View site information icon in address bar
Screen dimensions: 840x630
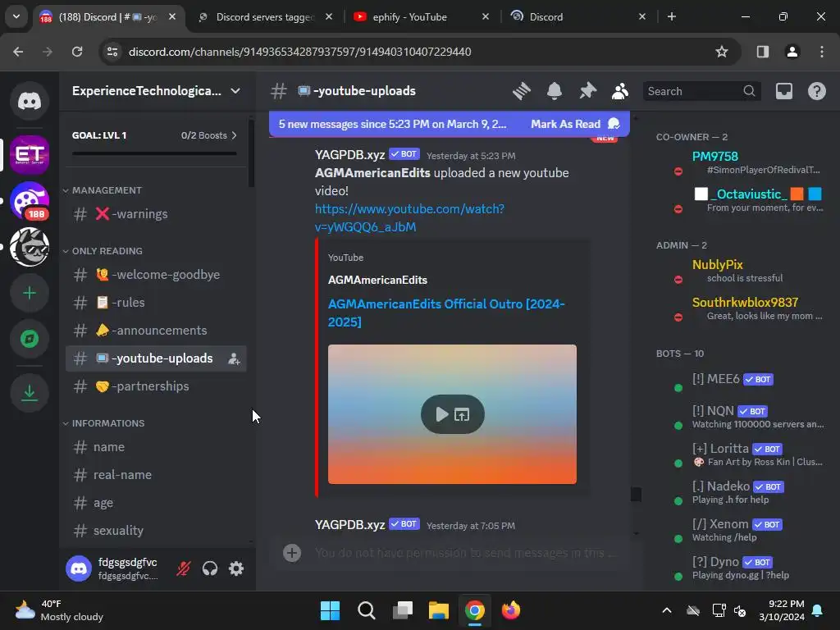(x=112, y=52)
